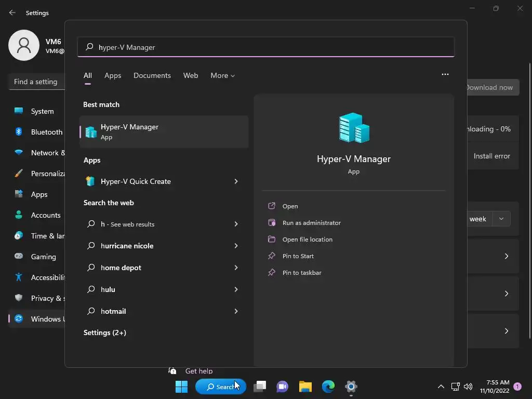Viewport: 532px width, 399px height.
Task: Expand Hyper-V Quick Create options chevron
Action: [236, 181]
